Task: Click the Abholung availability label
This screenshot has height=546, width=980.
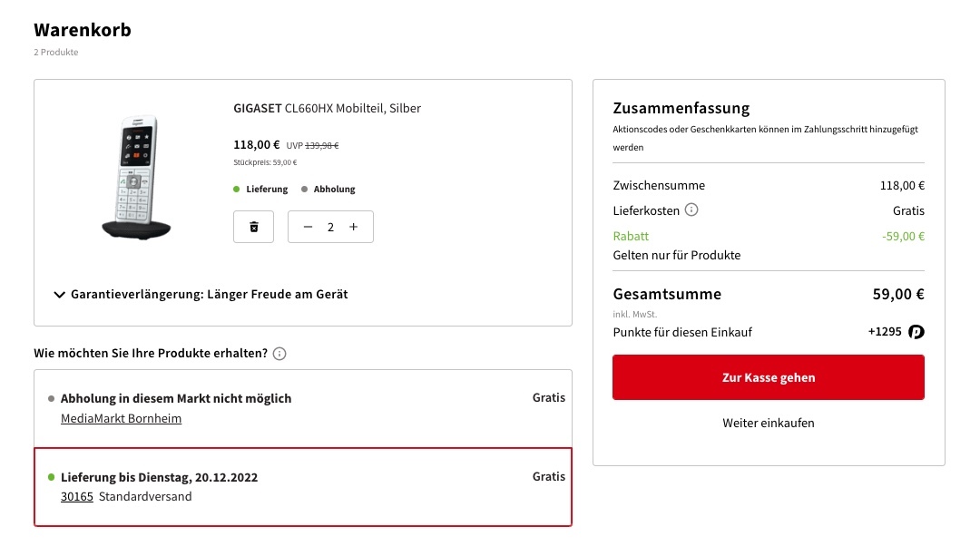Action: pos(334,190)
